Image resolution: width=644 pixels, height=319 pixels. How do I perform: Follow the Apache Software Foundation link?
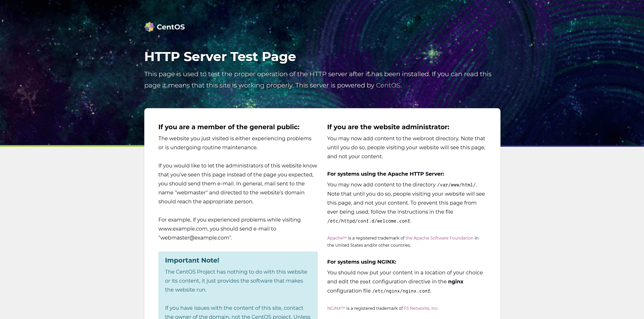tap(439, 238)
